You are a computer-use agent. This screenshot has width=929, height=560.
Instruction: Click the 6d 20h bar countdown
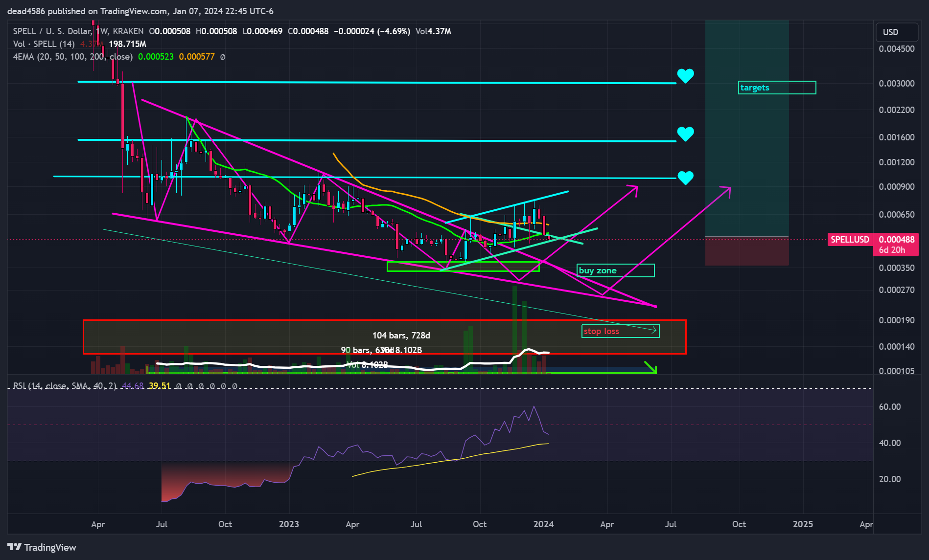(x=892, y=250)
